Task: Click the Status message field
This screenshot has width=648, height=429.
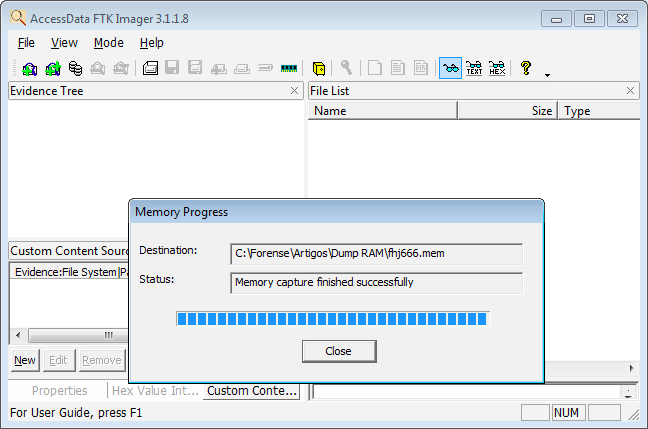Action: pyautogui.click(x=376, y=283)
